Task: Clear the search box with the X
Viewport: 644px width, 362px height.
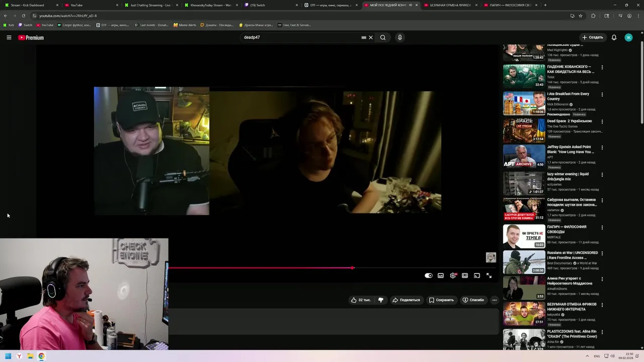Action: (x=371, y=37)
